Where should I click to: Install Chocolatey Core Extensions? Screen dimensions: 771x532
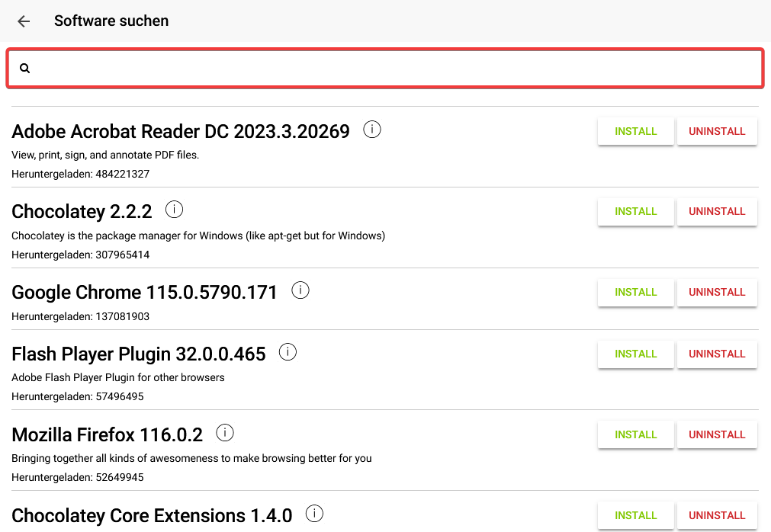636,516
